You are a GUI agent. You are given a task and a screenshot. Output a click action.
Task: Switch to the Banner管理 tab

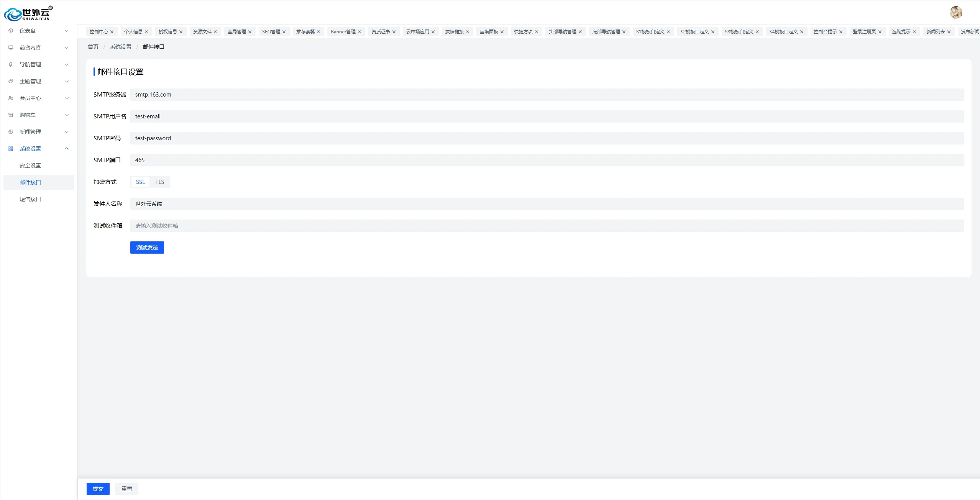(x=343, y=32)
